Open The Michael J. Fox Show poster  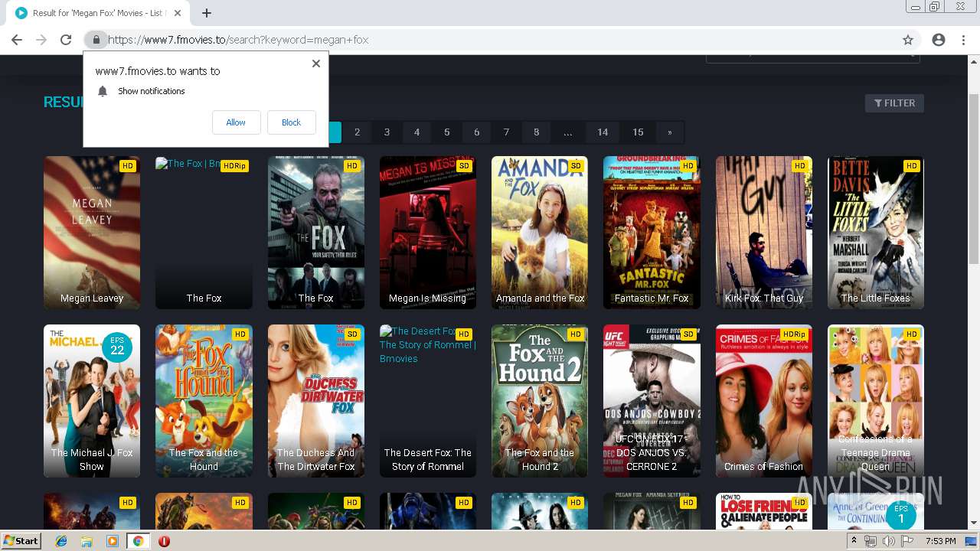(x=92, y=401)
